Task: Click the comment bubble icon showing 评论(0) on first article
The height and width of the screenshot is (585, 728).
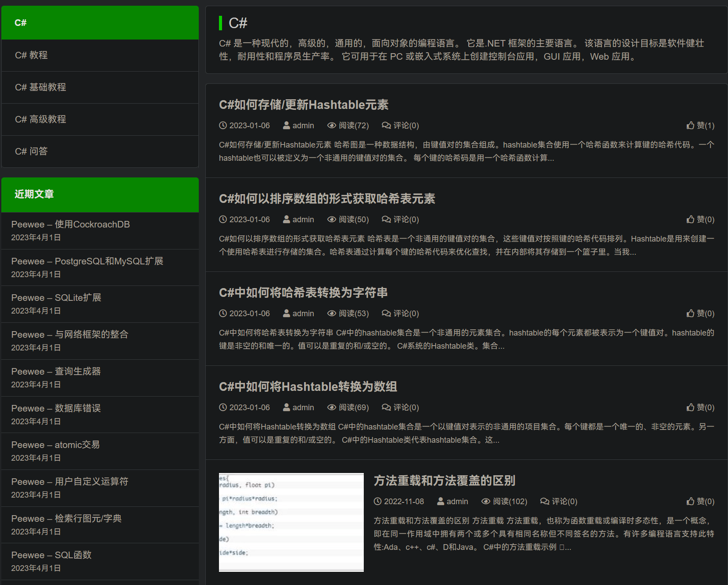Action: pyautogui.click(x=387, y=126)
